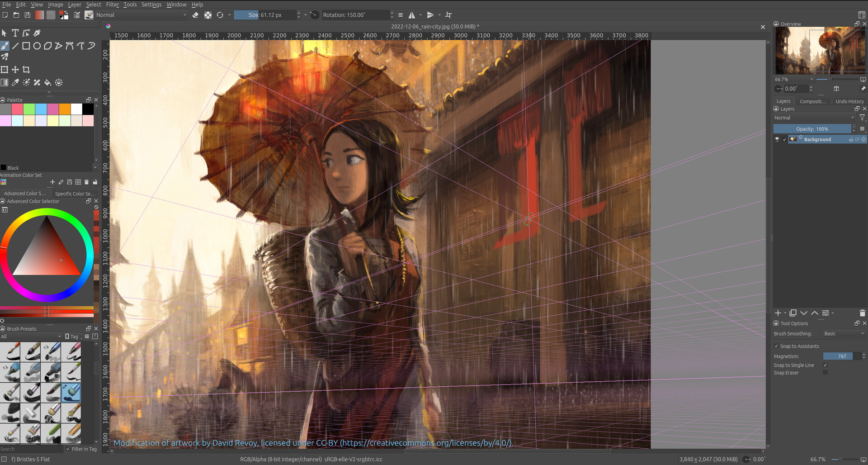Open the Filter menu
Image resolution: width=868 pixels, height=465 pixels.
[112, 5]
